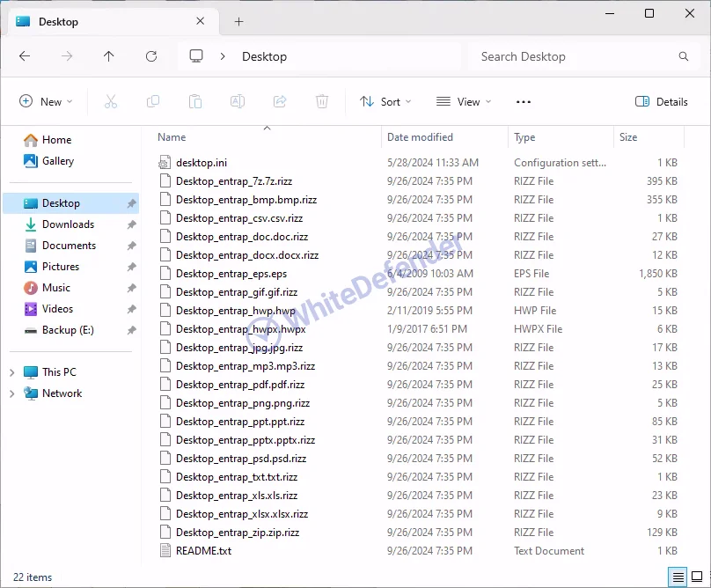Screen dimensions: 711x588
Task: Click the Delete trash can icon
Action: point(322,102)
